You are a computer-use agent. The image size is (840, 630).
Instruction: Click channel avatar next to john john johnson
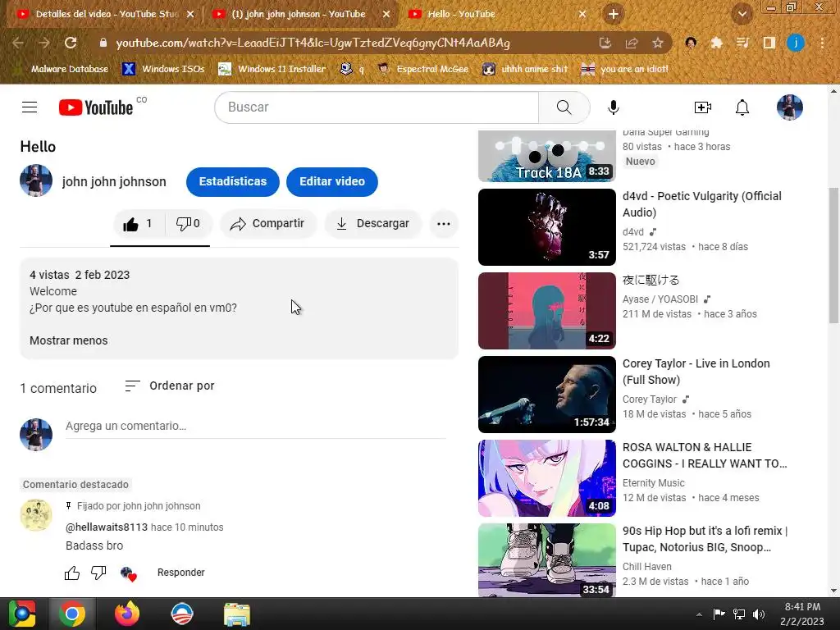pyautogui.click(x=36, y=180)
